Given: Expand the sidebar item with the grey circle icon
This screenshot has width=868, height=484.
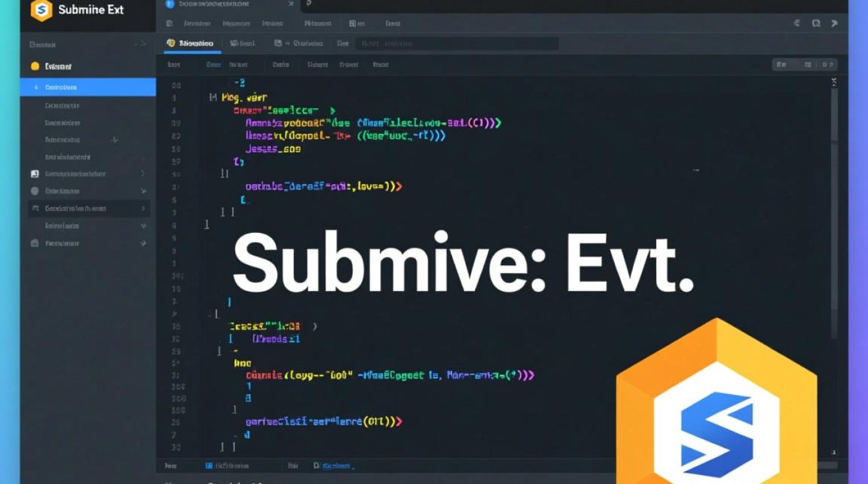Looking at the screenshot, I should [143, 192].
